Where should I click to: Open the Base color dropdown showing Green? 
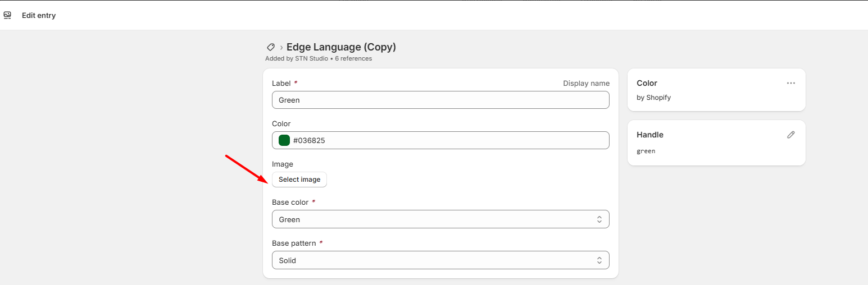440,219
